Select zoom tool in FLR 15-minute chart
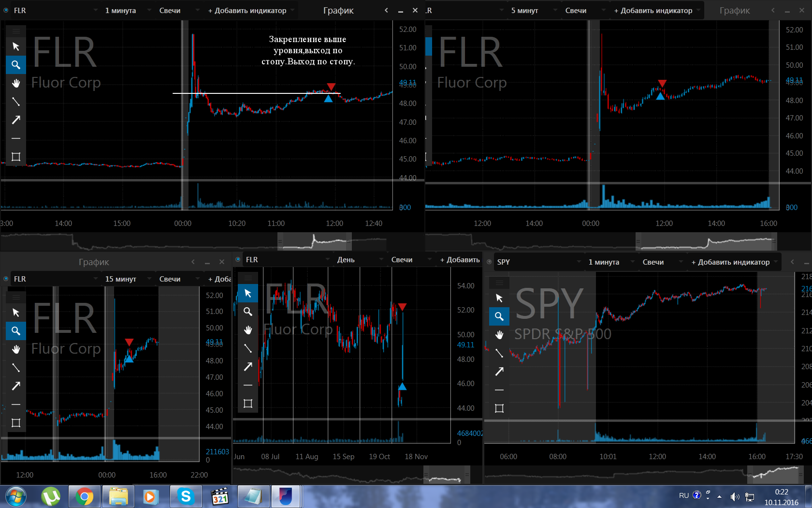This screenshot has height=508, width=812. (16, 331)
